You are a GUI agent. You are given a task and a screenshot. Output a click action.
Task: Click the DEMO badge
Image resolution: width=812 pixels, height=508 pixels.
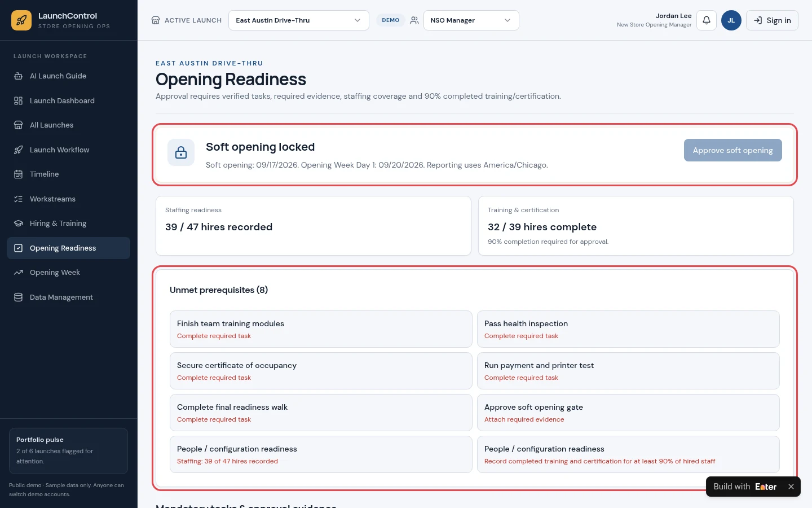[390, 20]
